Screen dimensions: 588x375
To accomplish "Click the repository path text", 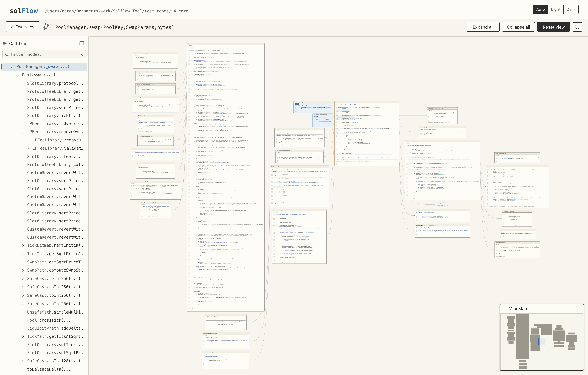I will [117, 11].
